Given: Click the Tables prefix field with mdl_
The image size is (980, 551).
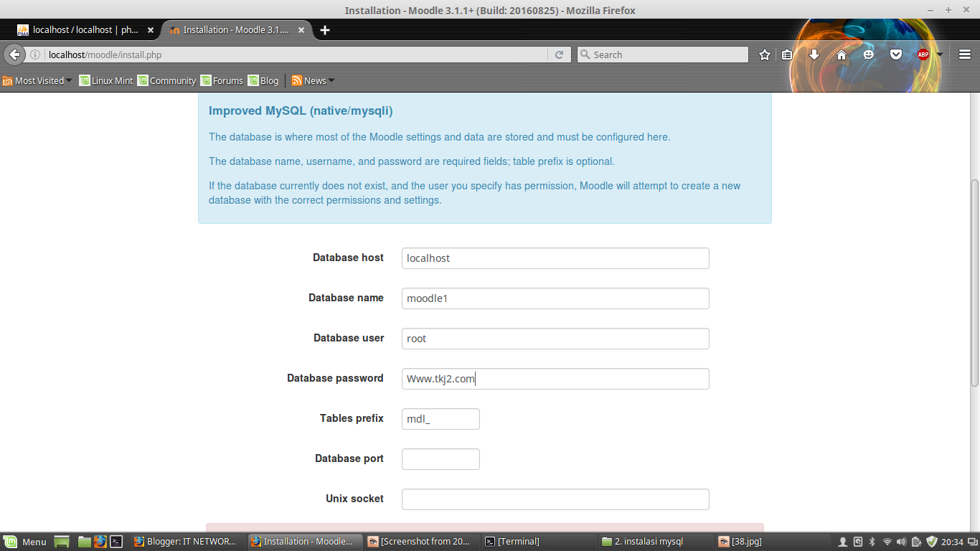Looking at the screenshot, I should tap(440, 419).
